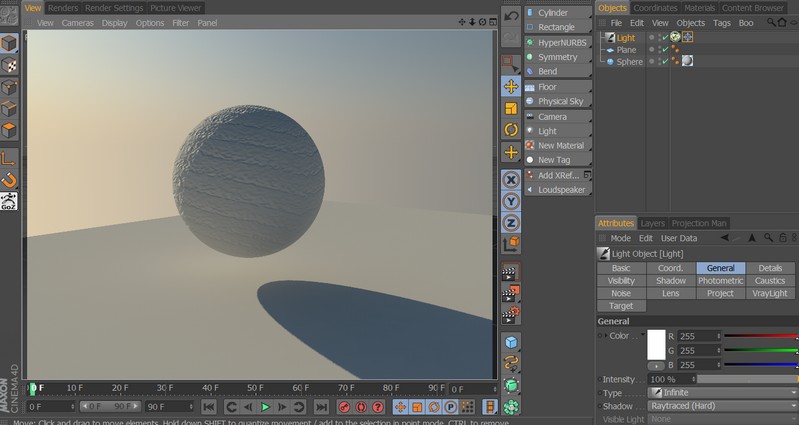This screenshot has width=799, height=425.
Task: Select the Scale tool in the vertical toolbar
Action: click(x=511, y=109)
